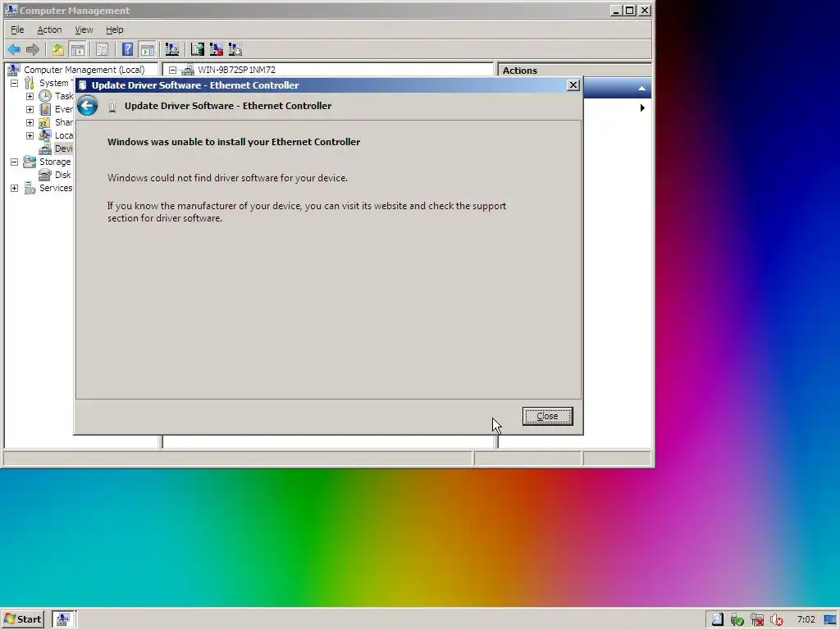Viewport: 840px width, 630px height.
Task: Click the Computer Management (Local) root icon
Action: [14, 70]
